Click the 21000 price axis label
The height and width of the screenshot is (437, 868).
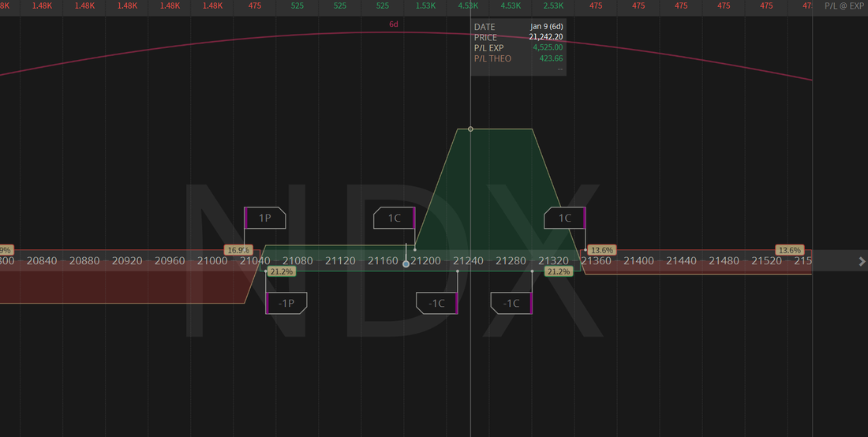click(x=212, y=260)
